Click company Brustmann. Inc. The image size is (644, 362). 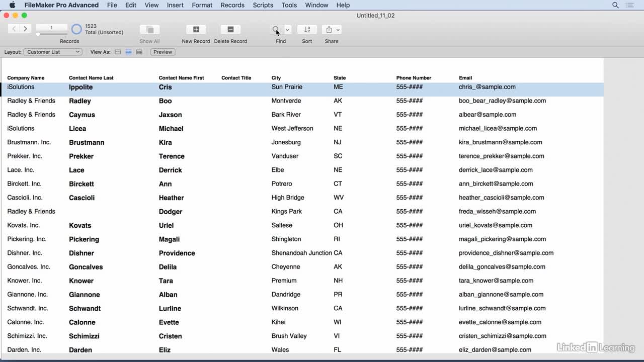[x=29, y=142]
